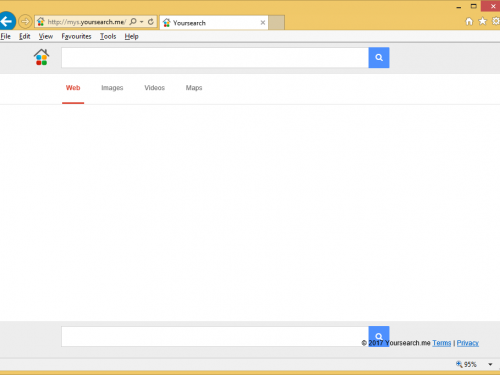
Task: Click the Yoursearch house logo
Action: click(41, 57)
